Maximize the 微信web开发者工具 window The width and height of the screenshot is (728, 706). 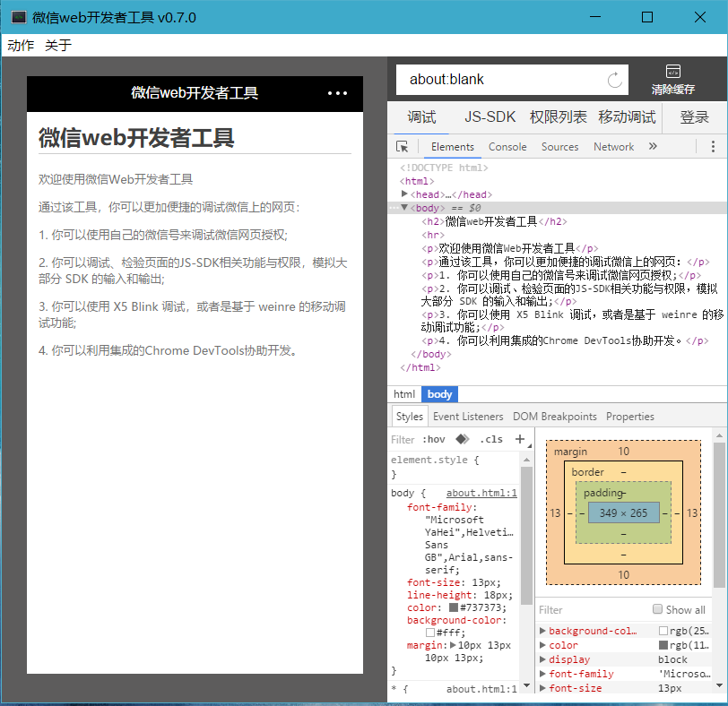point(647,17)
